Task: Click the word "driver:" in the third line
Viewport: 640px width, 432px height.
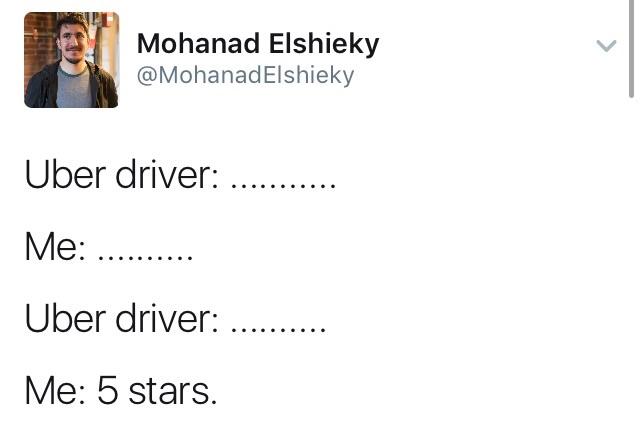Action: coord(166,318)
